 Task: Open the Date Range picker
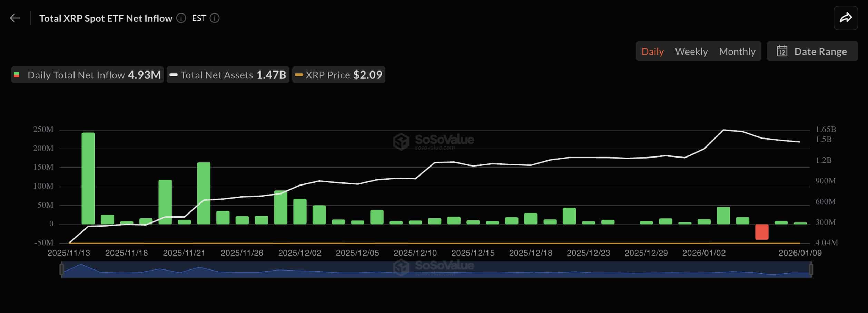(812, 51)
